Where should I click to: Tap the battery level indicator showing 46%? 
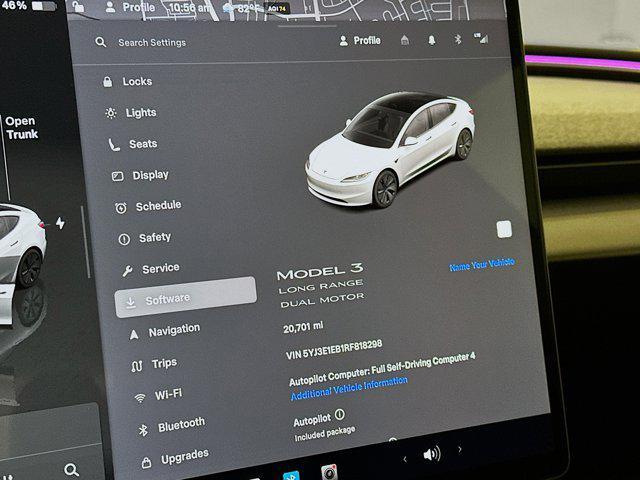28,5
